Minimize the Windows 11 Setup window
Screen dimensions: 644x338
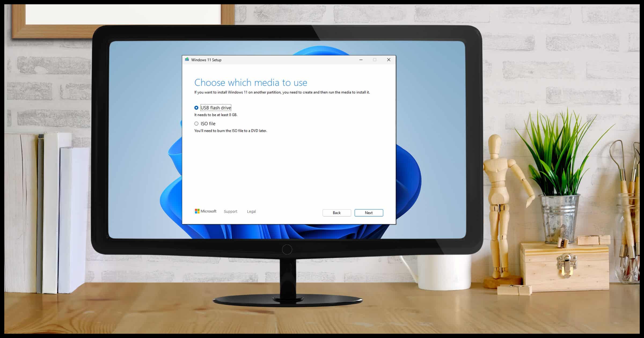point(361,60)
